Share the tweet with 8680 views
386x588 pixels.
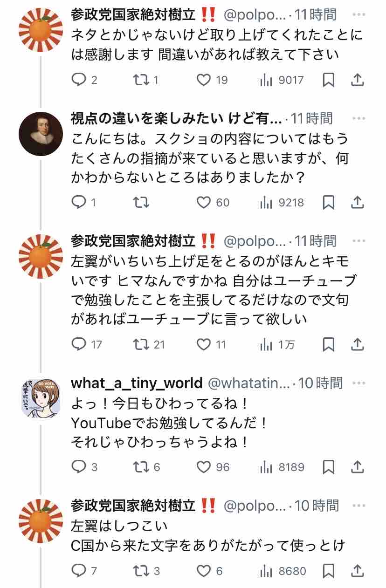(x=357, y=571)
